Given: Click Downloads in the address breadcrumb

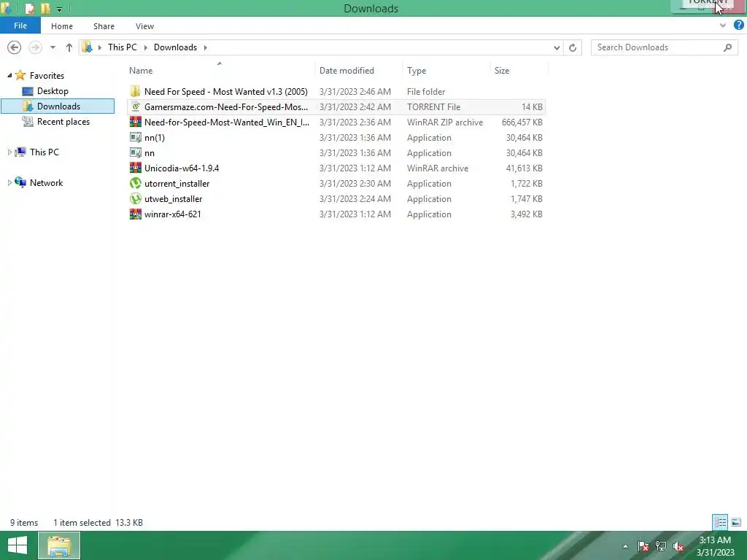Looking at the screenshot, I should (175, 47).
